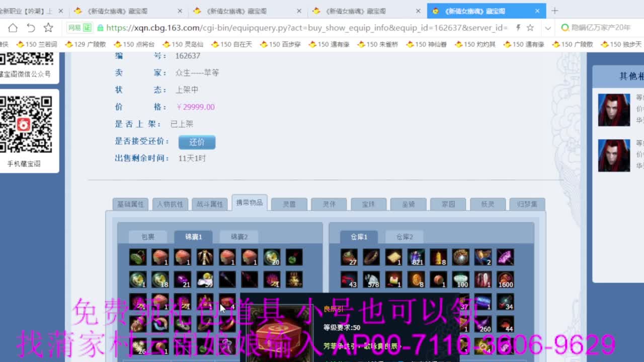Screen dimensions: 644x362
Task: Click the 仓库1 item stacked 821
Action: [416, 257]
